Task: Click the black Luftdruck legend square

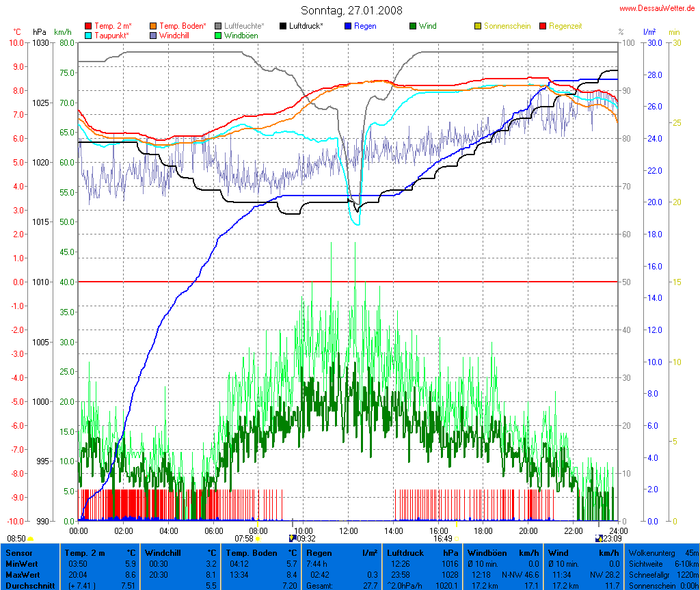Action: (x=283, y=26)
